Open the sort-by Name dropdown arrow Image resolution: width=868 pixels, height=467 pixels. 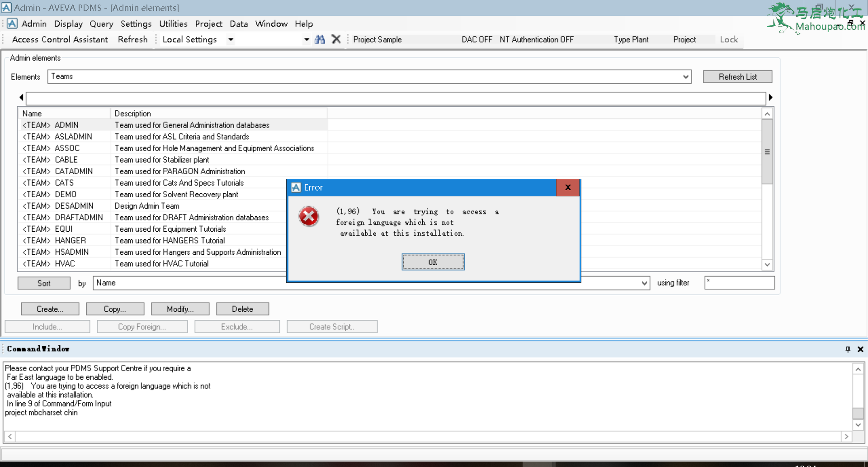644,283
